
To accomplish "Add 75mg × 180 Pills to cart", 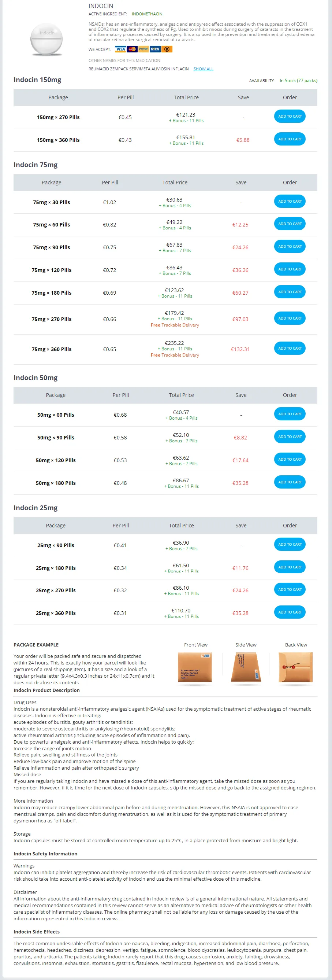I will [x=290, y=292].
